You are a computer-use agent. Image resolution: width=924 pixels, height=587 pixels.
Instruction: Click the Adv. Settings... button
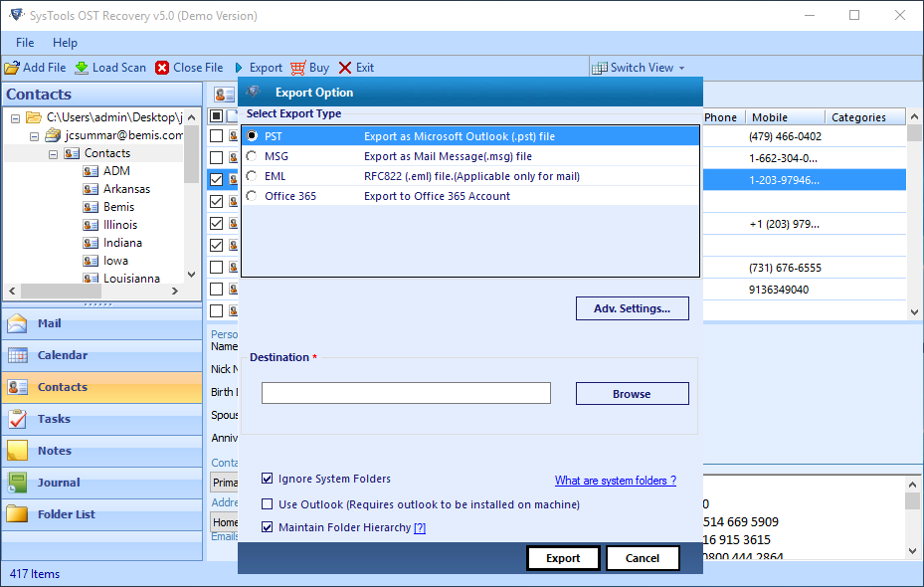coord(633,308)
